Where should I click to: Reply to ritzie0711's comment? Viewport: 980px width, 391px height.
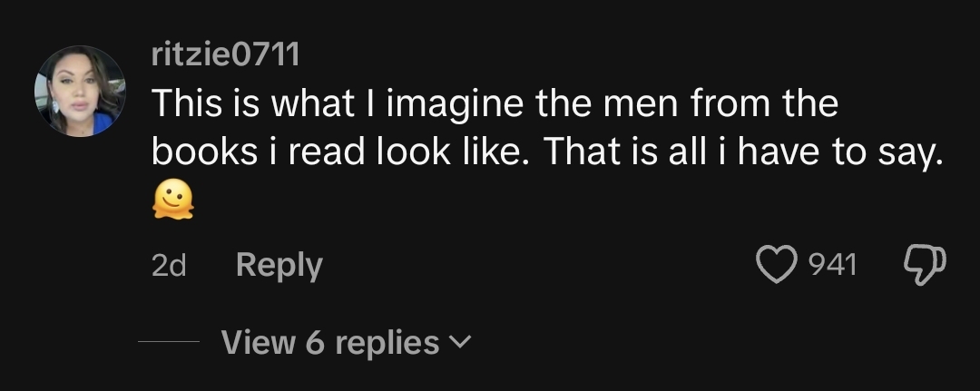(279, 265)
